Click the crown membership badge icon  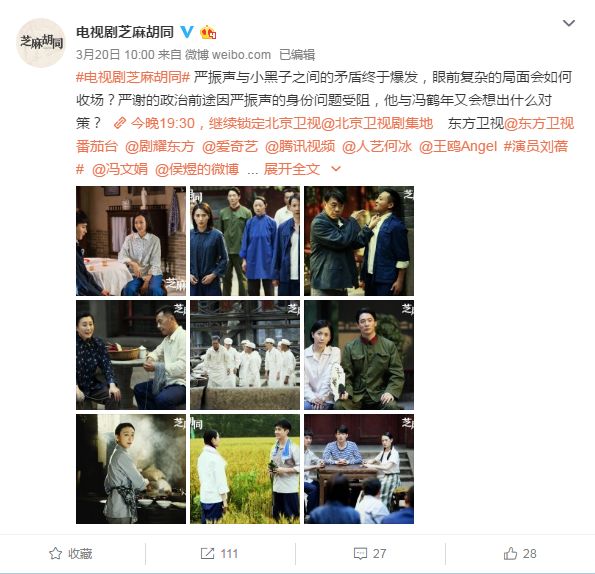click(x=208, y=32)
